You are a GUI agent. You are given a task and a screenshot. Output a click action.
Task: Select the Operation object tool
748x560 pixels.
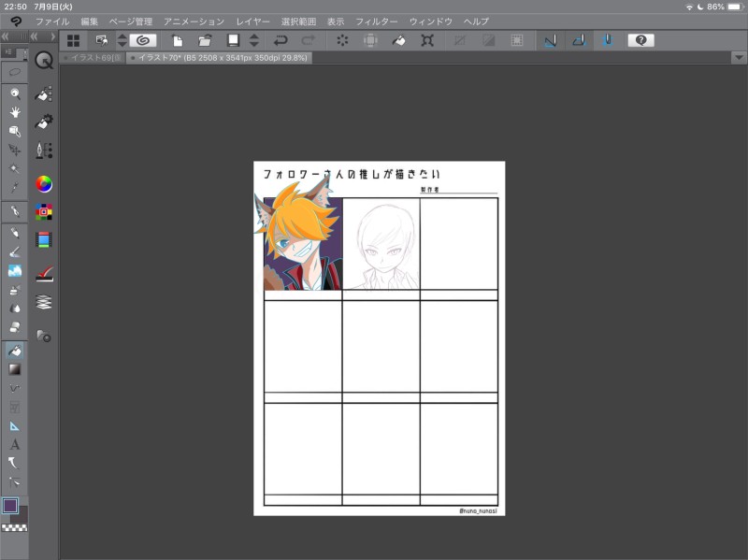15,131
